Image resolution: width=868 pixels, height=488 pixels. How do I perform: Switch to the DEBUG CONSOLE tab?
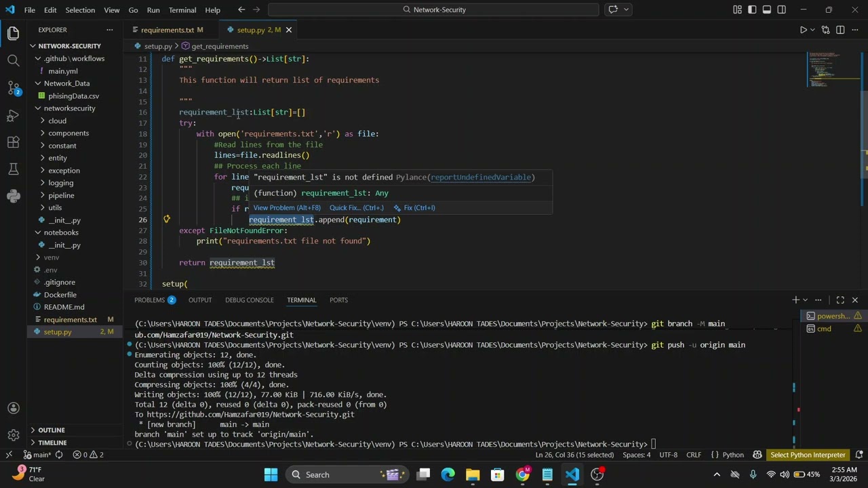pyautogui.click(x=250, y=300)
